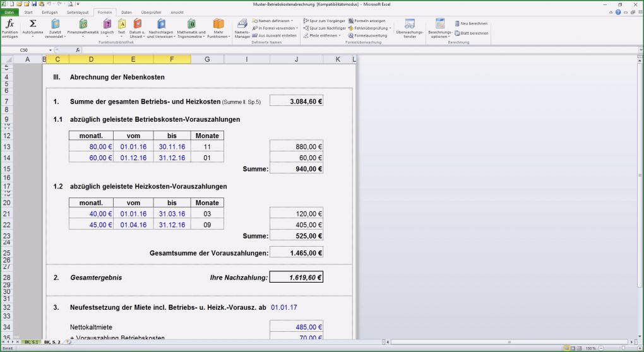Expand the Berechnungsoptionen dropdown
644x352 pixels.
(x=440, y=28)
